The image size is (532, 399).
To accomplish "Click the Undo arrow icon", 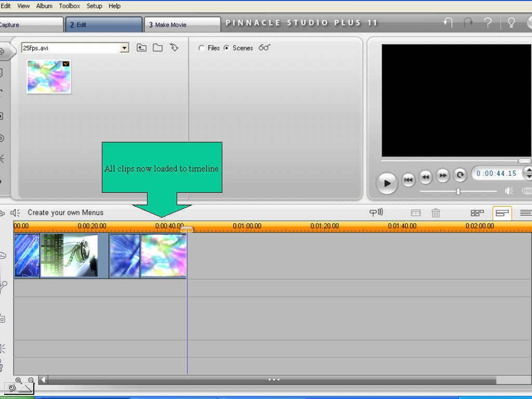I will coord(448,23).
